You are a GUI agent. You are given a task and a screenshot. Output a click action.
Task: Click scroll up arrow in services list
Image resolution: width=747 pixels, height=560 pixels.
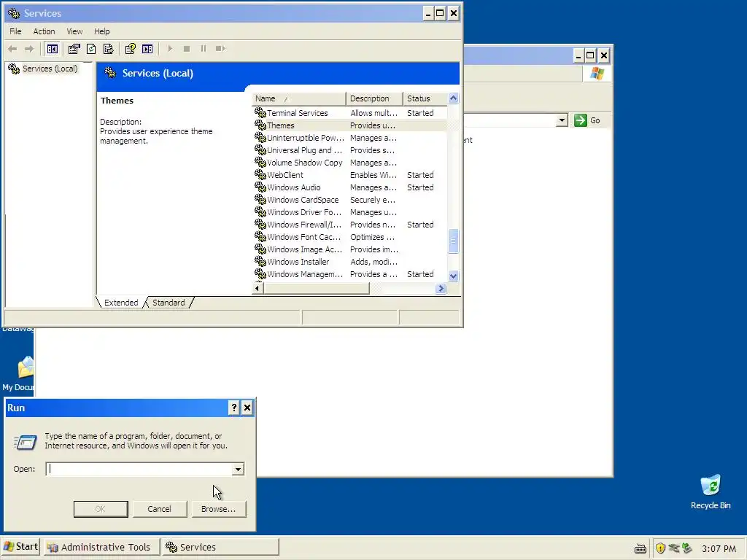point(453,98)
